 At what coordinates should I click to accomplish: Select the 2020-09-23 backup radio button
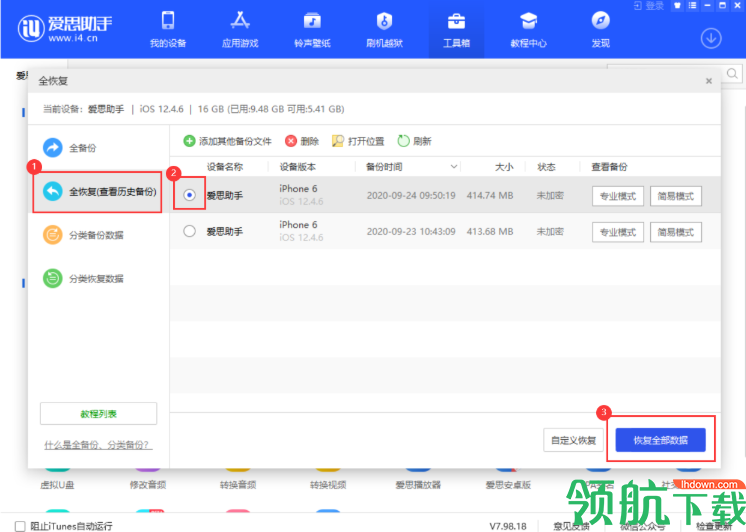click(x=189, y=231)
